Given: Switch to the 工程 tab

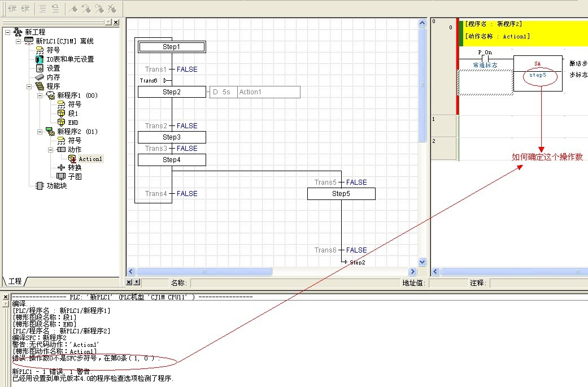Looking at the screenshot, I should (x=15, y=281).
